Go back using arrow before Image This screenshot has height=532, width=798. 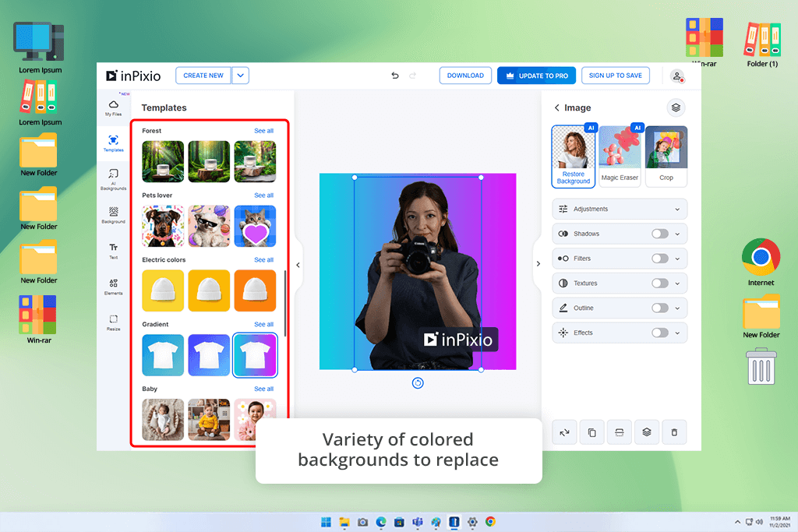[556, 107]
